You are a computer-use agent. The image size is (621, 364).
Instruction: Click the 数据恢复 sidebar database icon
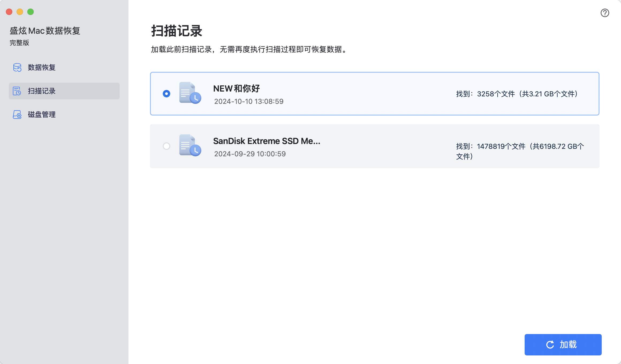click(17, 67)
